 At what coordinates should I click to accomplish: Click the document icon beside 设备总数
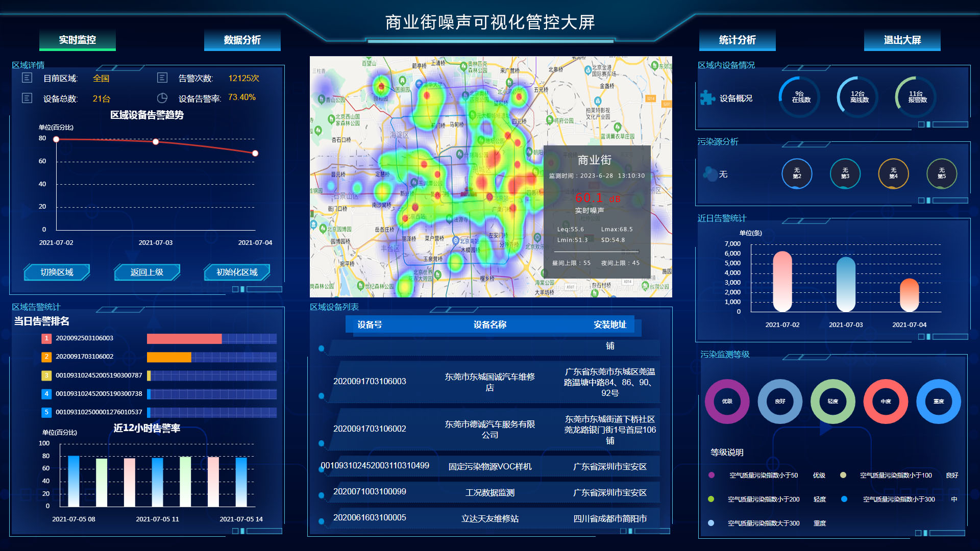pos(27,98)
